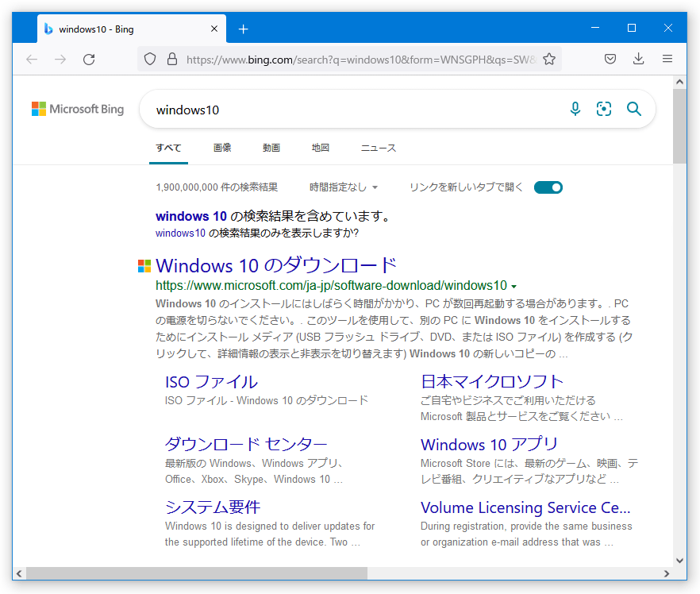The width and height of the screenshot is (700, 594).
Task: Switch to the 地図 tab
Action: [321, 148]
